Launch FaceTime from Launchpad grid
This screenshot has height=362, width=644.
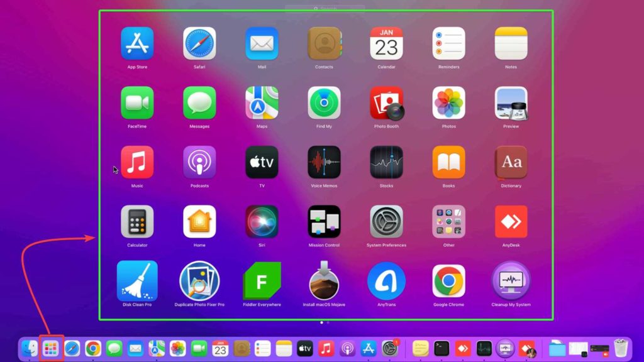(x=137, y=103)
